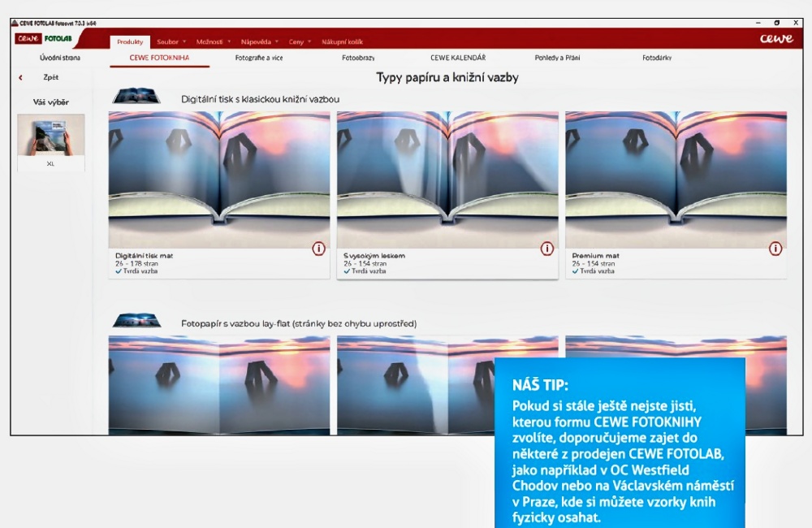Open info icon for S vysokým leskem
This screenshot has height=528, width=812.
546,249
